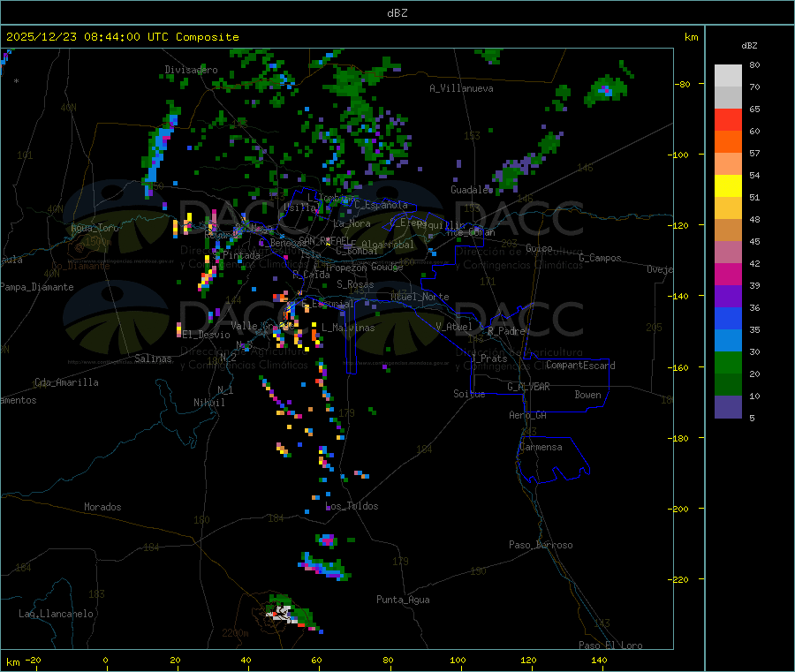795x672 pixels.
Task: Click the A_Villanueva map label
Action: point(461,88)
